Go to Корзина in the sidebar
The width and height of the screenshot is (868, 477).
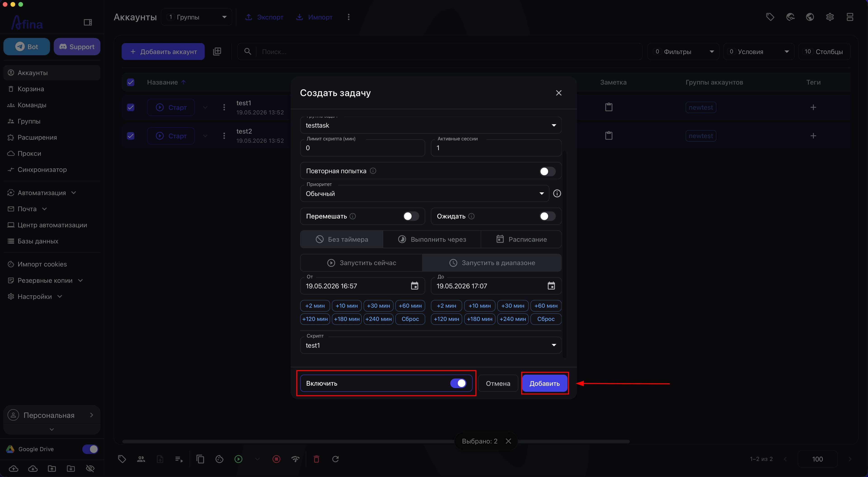click(x=52, y=89)
